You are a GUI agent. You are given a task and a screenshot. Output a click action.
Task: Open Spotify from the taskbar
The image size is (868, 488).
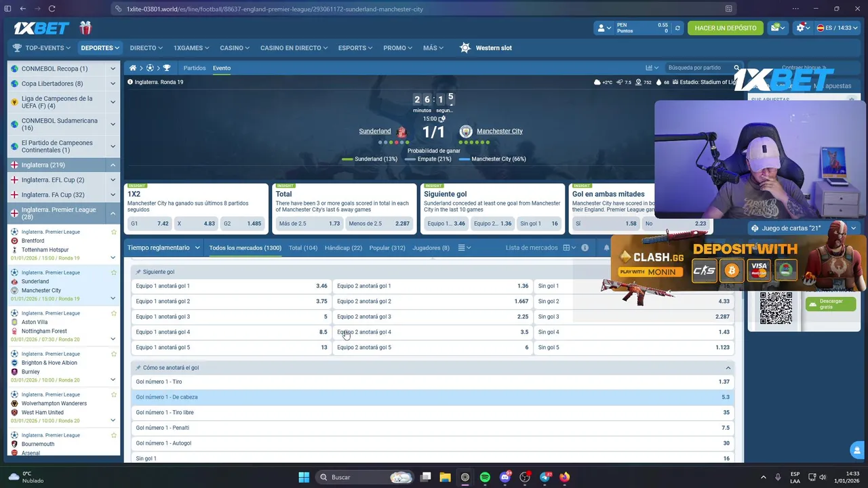(485, 477)
